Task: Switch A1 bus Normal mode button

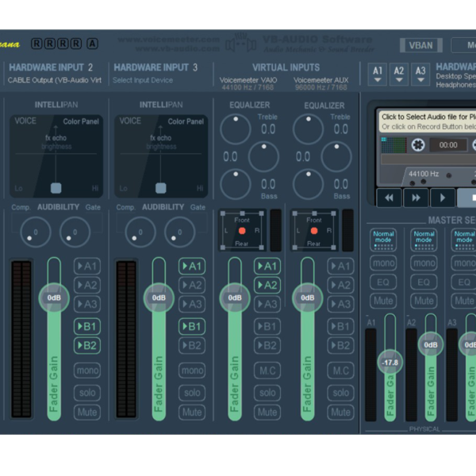Action: click(383, 240)
